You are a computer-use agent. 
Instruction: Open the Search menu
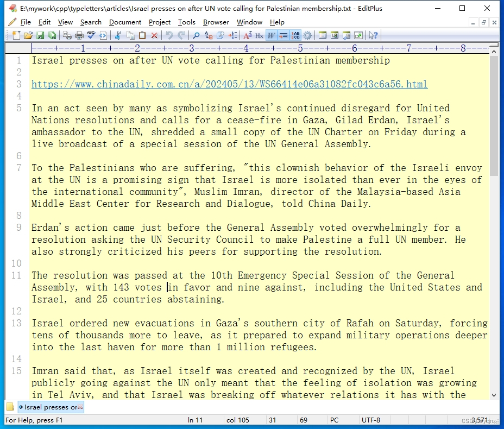coord(91,22)
